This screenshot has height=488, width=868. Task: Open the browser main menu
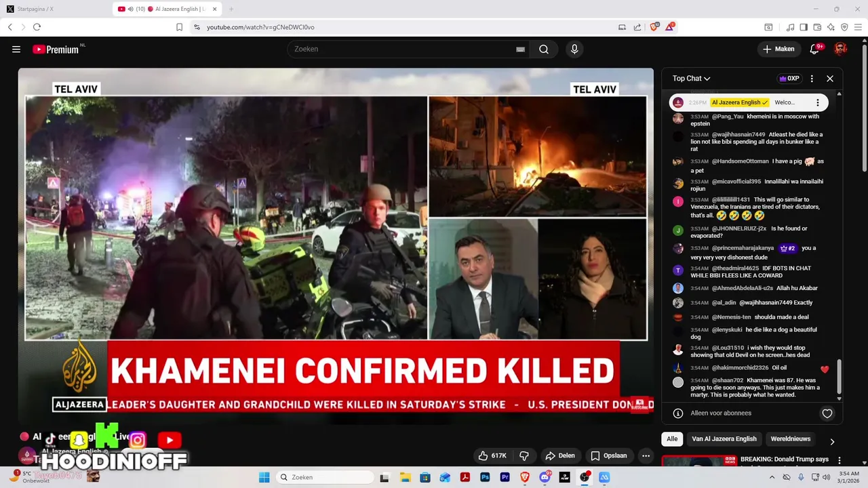[x=858, y=27]
